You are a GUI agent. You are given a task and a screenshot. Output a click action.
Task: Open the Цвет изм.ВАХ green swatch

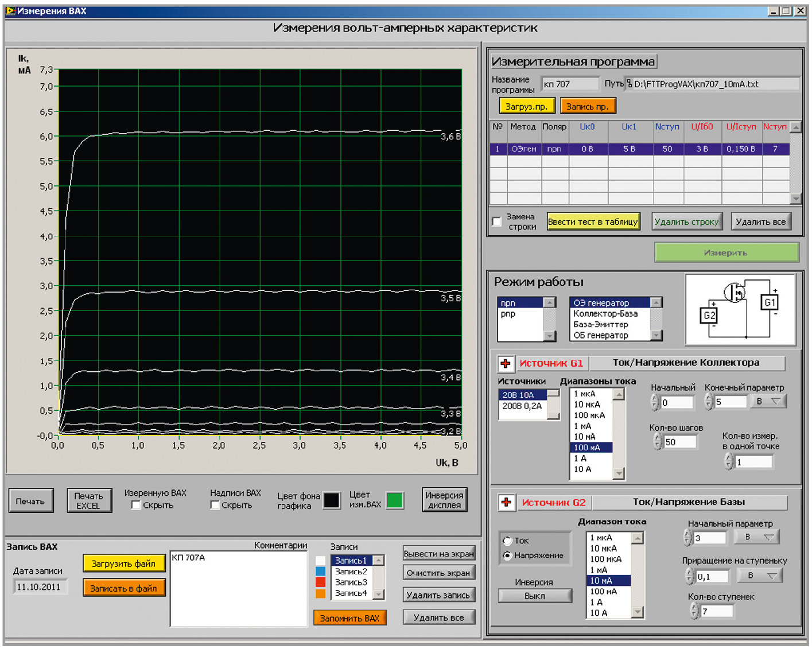coord(395,500)
